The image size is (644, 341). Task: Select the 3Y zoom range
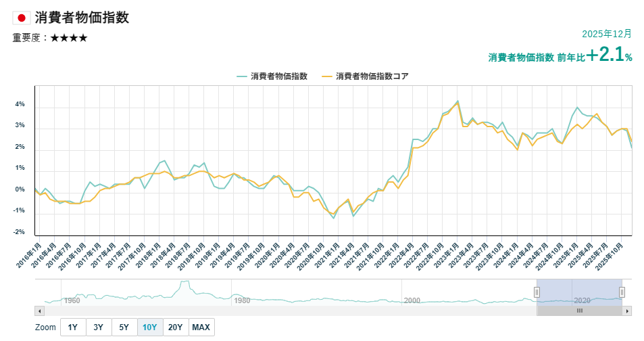(x=98, y=327)
